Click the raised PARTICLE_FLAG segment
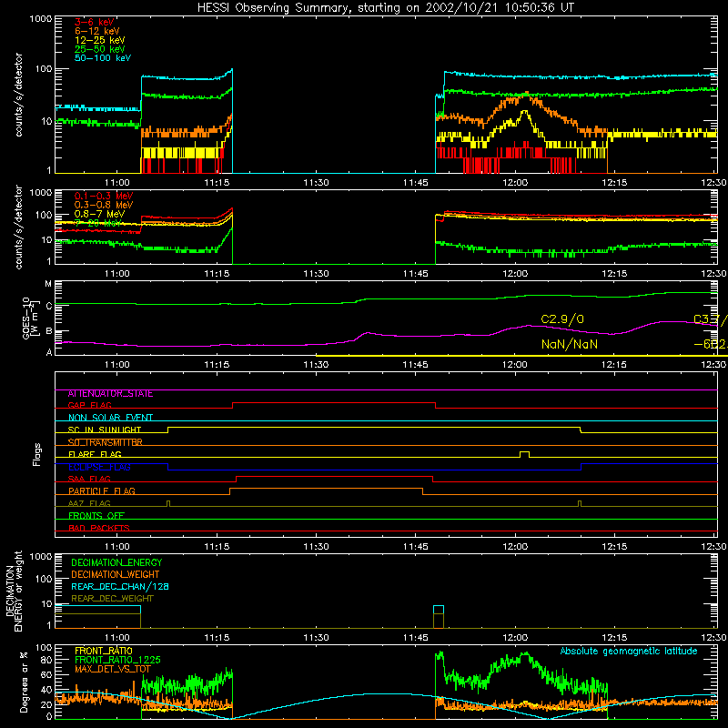Screen dimensions: 728x728 coord(326,489)
